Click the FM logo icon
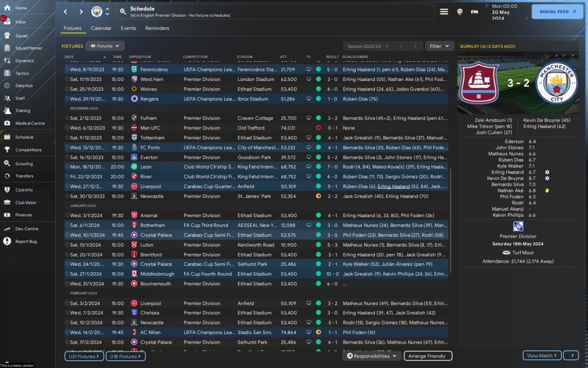Image resolution: width=588 pixels, height=368 pixels. (x=475, y=12)
